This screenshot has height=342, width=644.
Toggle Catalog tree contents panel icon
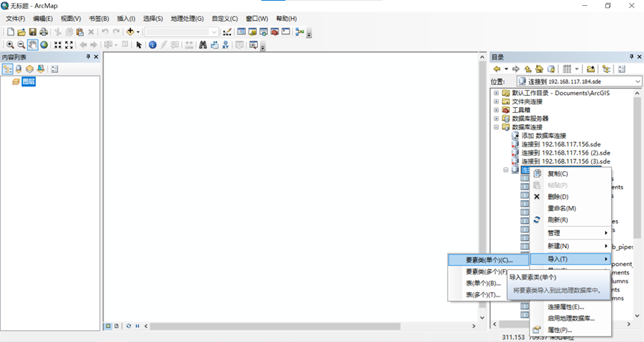click(x=607, y=69)
